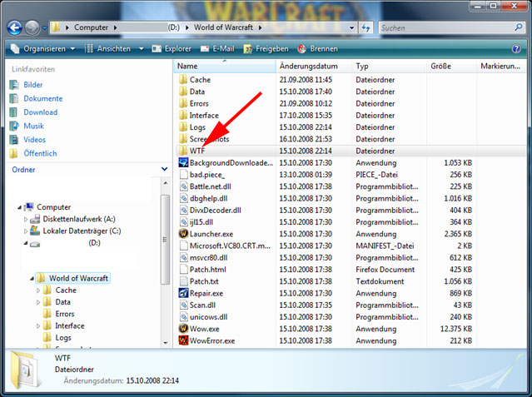Click the E-Mail toolbar button
Image resolution: width=532 pixels, height=397 pixels.
pos(217,49)
